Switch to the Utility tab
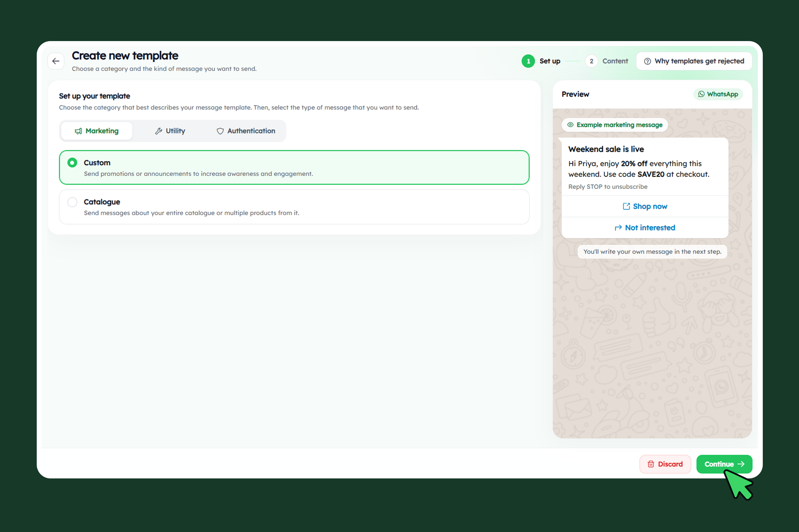Viewport: 799px width, 532px height. click(170, 131)
